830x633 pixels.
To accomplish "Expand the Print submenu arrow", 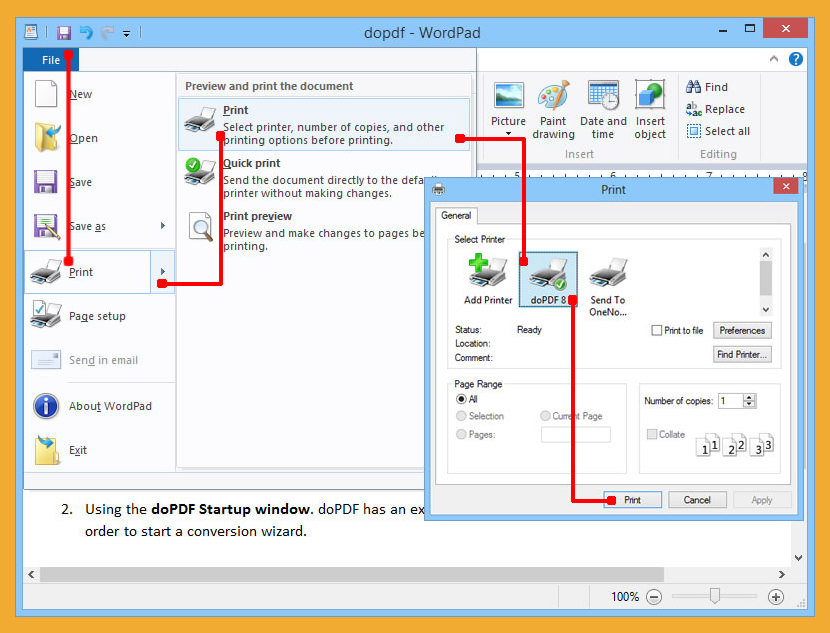I will point(163,272).
